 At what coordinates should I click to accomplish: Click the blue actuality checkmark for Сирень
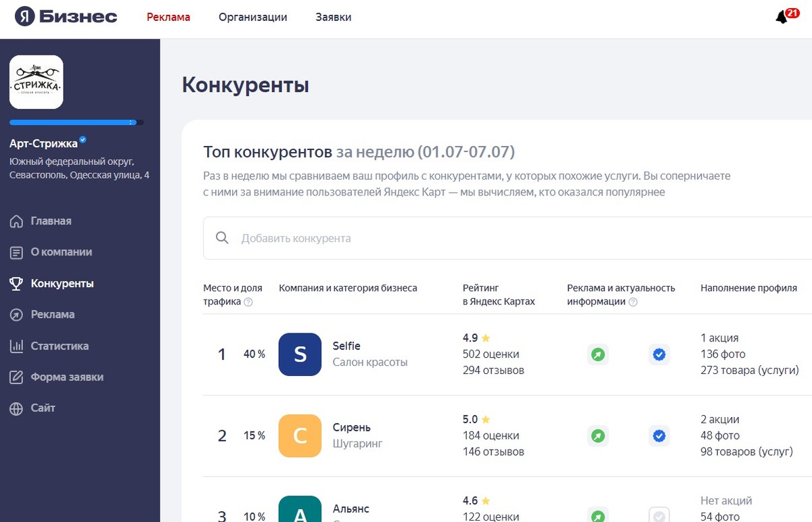coord(659,435)
